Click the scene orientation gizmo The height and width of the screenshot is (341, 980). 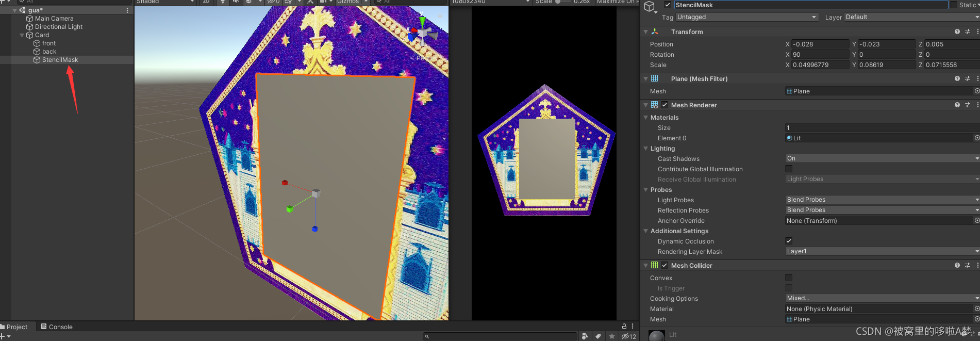423,34
